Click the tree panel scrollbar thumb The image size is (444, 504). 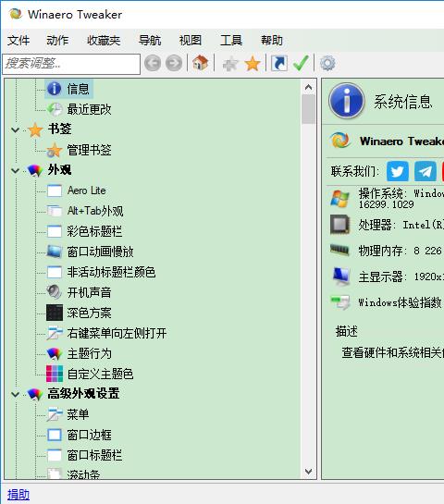pyautogui.click(x=308, y=109)
